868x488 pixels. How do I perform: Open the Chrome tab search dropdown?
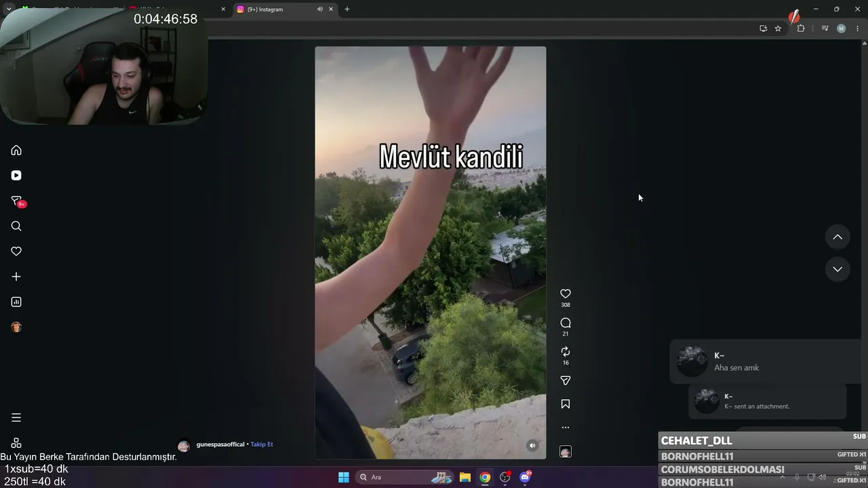[x=9, y=9]
